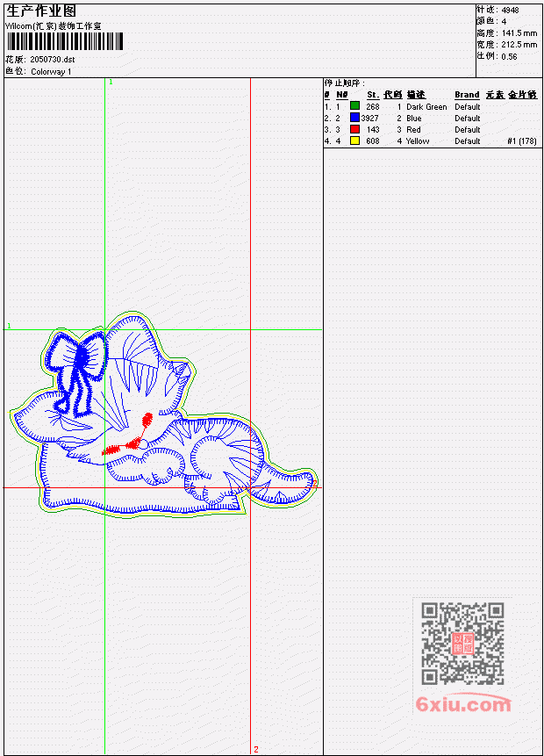The width and height of the screenshot is (544, 756).
Task: Pick the Red thread color swatch
Action: pos(354,129)
